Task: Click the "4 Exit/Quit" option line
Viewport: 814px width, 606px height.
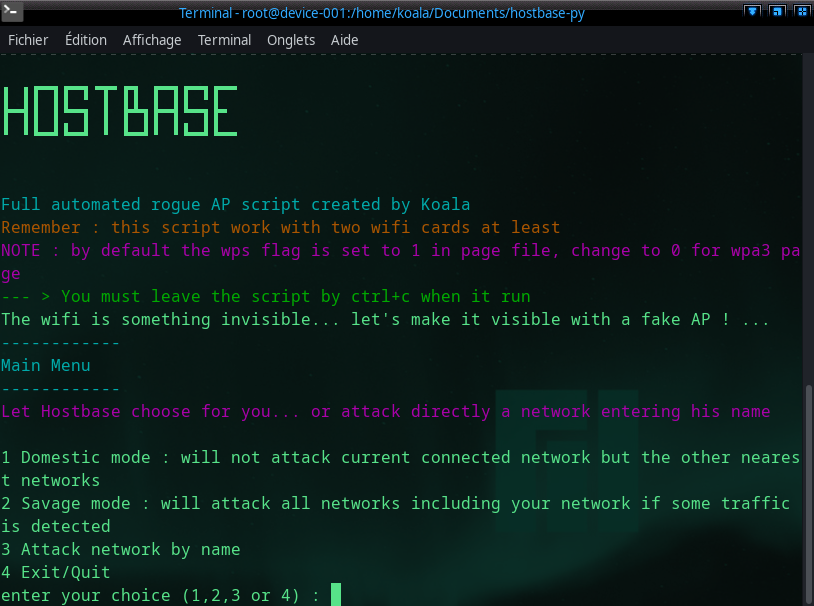Action: [x=56, y=572]
